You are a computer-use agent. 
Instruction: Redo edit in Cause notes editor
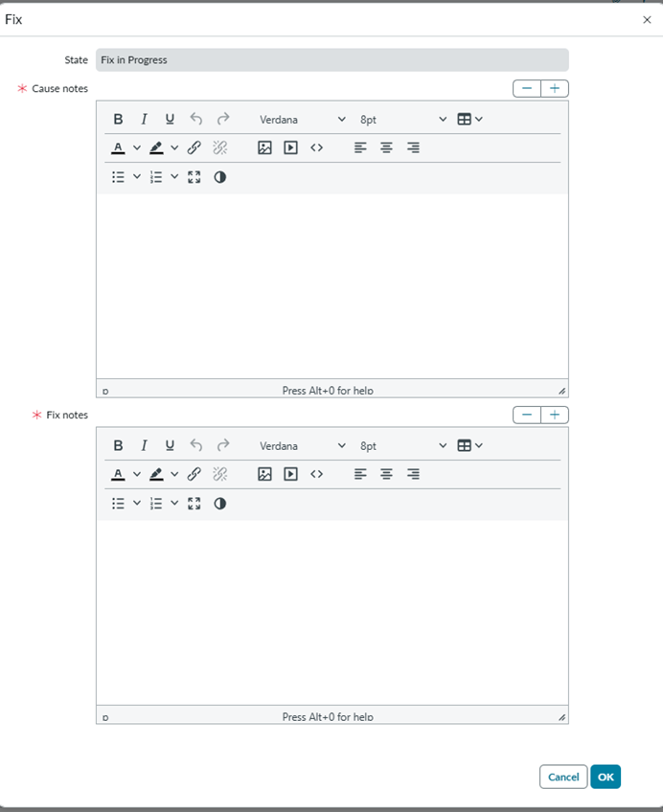222,119
